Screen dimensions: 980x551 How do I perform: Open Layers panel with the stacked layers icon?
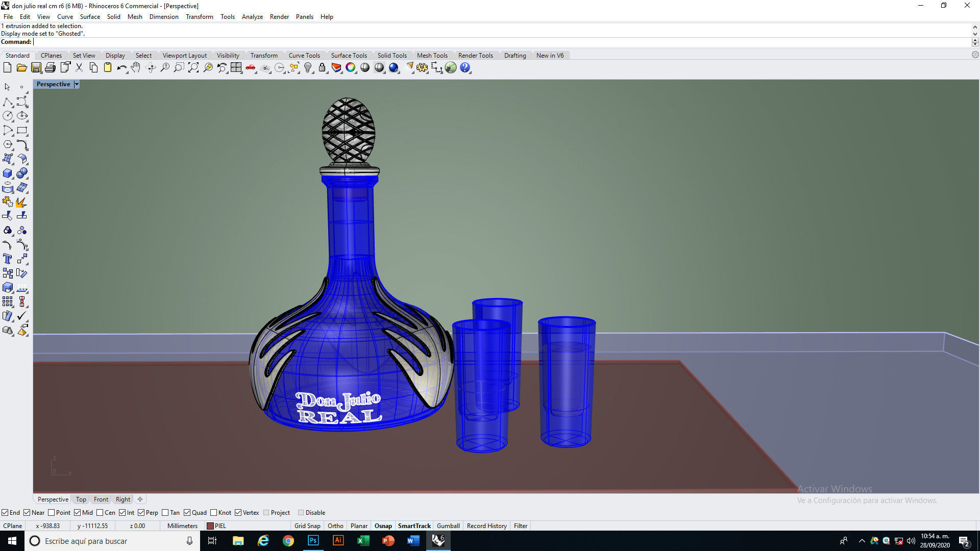click(336, 67)
